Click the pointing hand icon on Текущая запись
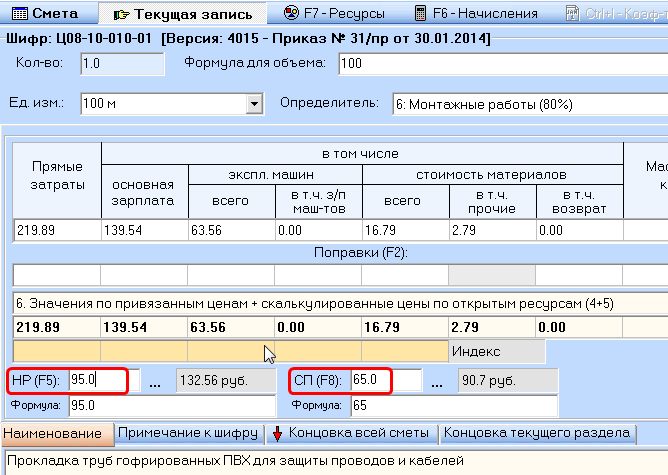The height and width of the screenshot is (475, 668). click(x=121, y=15)
